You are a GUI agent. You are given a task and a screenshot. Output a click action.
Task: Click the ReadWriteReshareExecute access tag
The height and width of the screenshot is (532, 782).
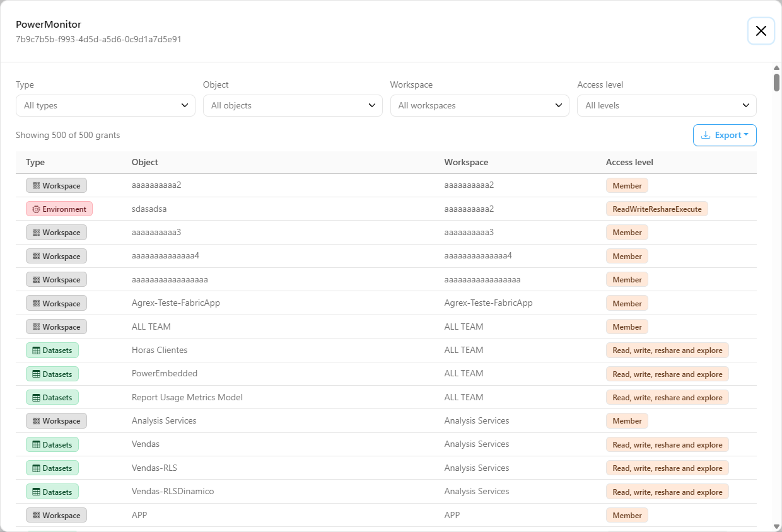[x=657, y=209]
